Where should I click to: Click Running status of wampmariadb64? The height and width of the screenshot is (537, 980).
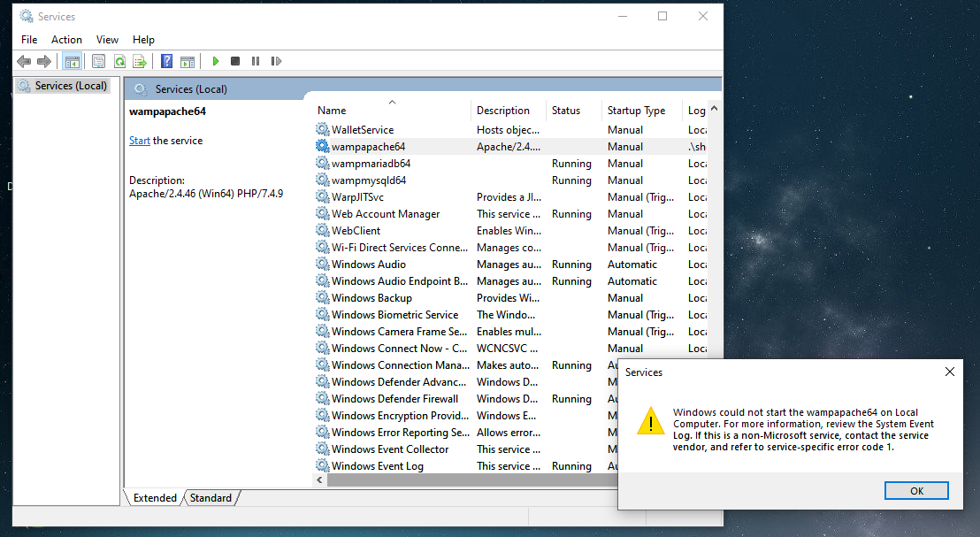(x=571, y=163)
